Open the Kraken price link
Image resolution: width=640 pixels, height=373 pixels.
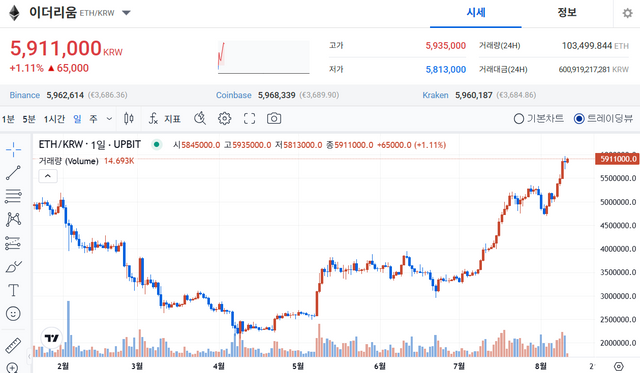[435, 95]
